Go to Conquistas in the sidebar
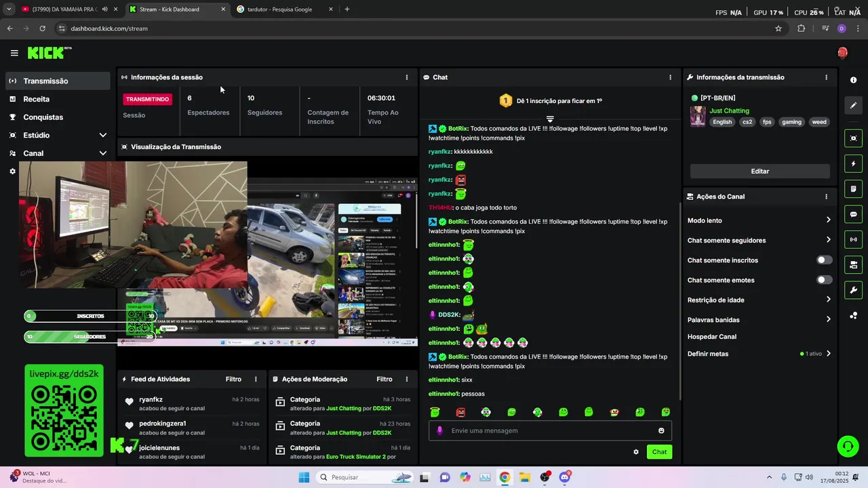This screenshot has height=488, width=868. point(58,117)
